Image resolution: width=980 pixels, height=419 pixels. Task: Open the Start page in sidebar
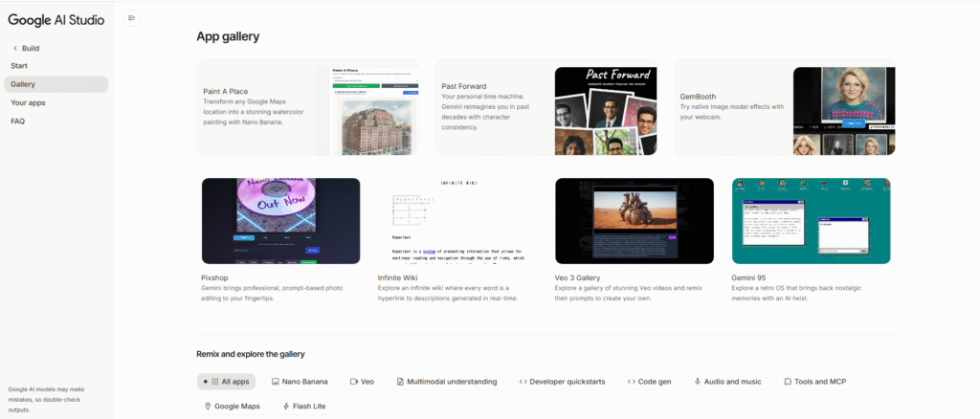(x=19, y=66)
